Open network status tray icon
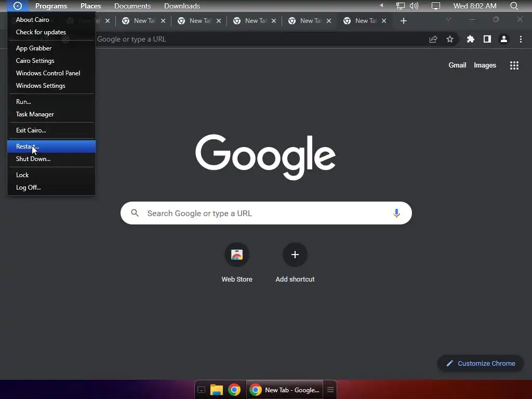 click(x=401, y=6)
